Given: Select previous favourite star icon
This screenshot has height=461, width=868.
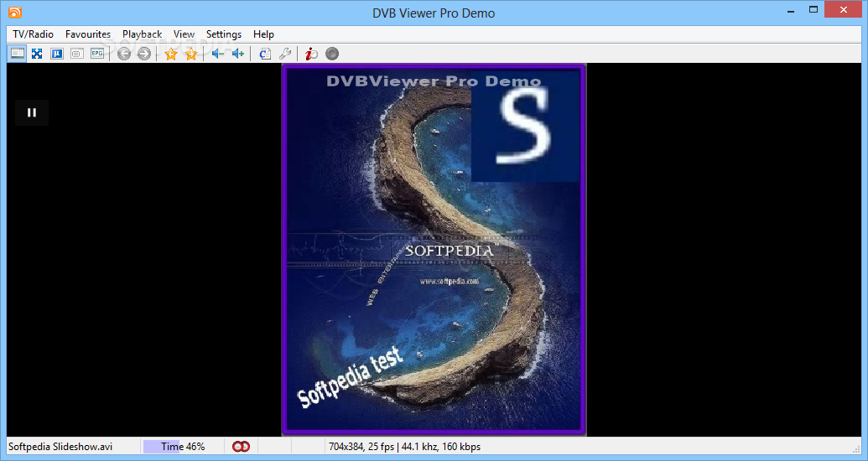Looking at the screenshot, I should [x=171, y=54].
